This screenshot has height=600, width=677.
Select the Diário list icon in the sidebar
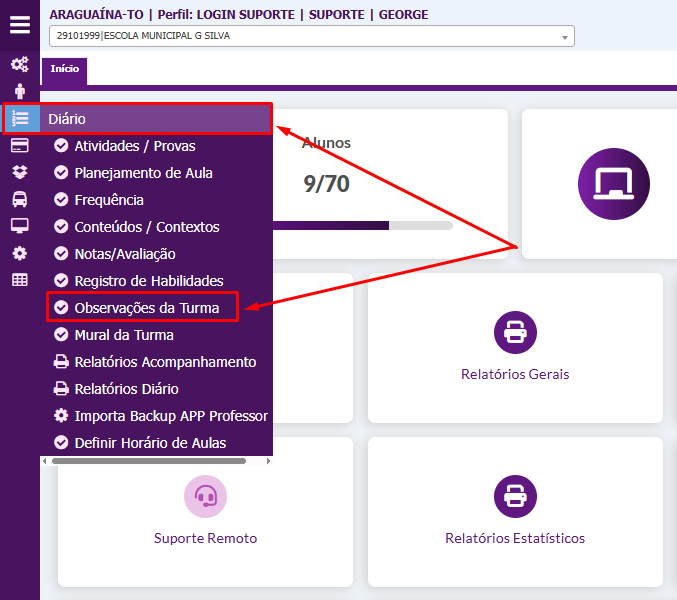coord(19,118)
